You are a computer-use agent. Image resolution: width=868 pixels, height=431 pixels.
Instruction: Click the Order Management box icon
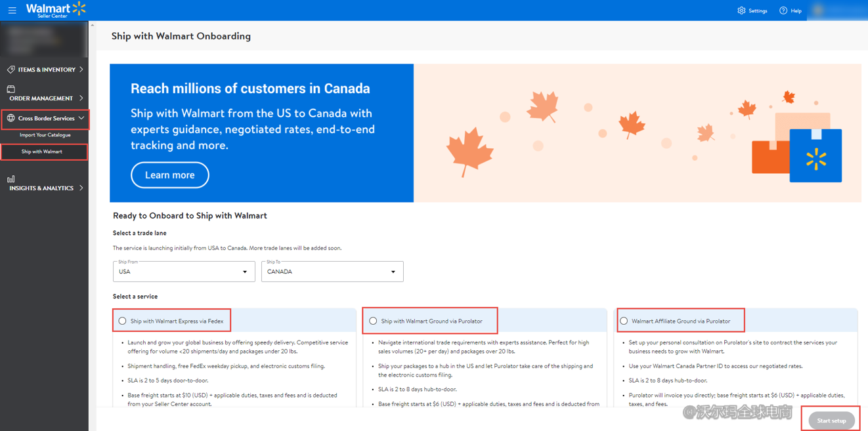pos(11,89)
